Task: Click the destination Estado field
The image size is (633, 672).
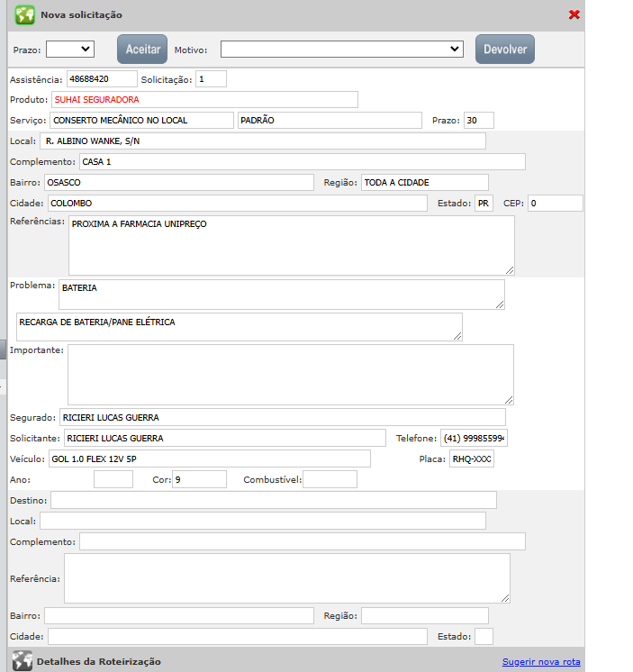Action: click(x=484, y=637)
